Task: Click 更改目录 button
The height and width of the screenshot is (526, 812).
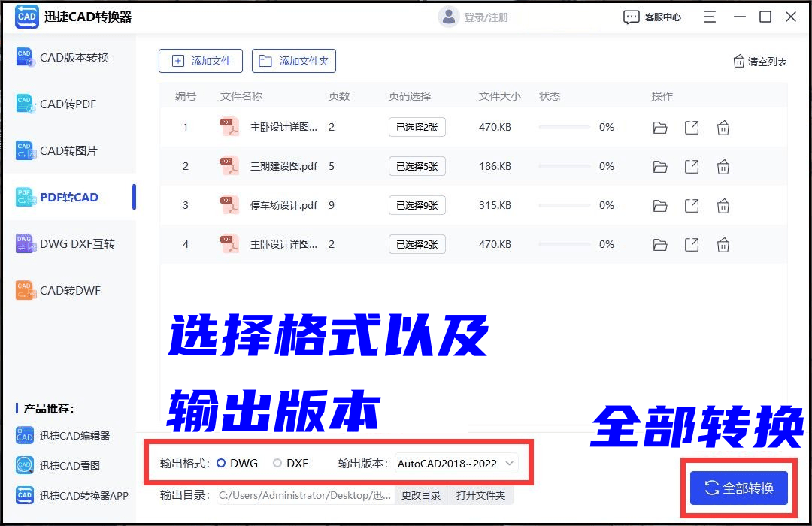Action: (x=420, y=495)
